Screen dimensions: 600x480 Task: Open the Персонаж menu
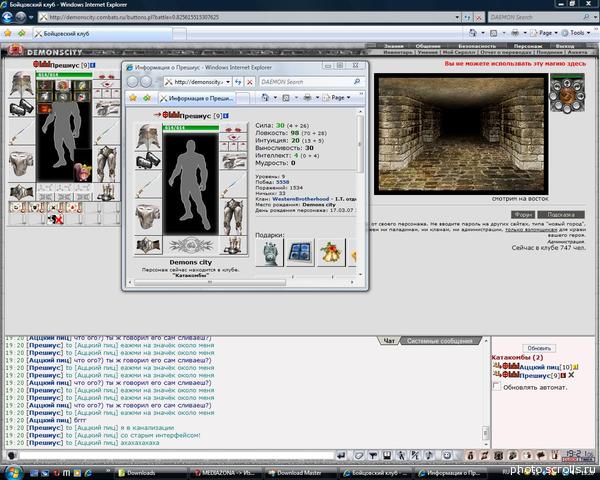(528, 46)
